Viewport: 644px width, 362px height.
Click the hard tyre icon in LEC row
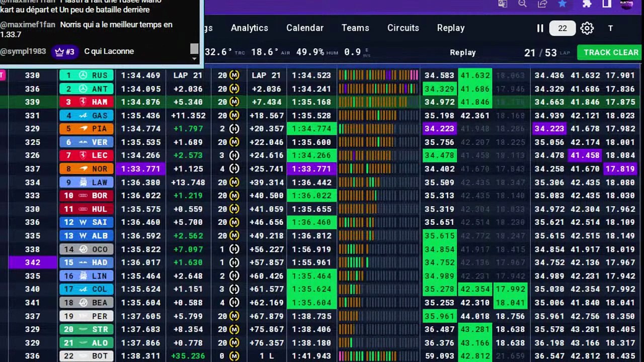234,155
